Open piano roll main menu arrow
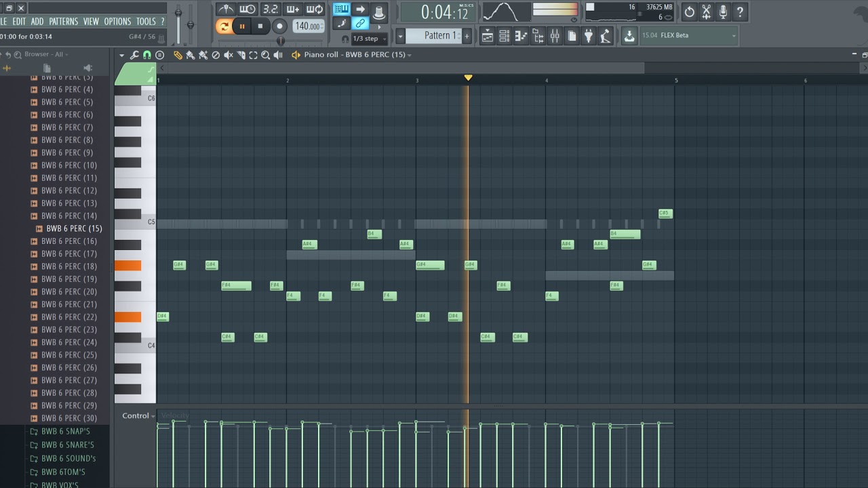Viewport: 868px width, 488px height. coord(121,55)
